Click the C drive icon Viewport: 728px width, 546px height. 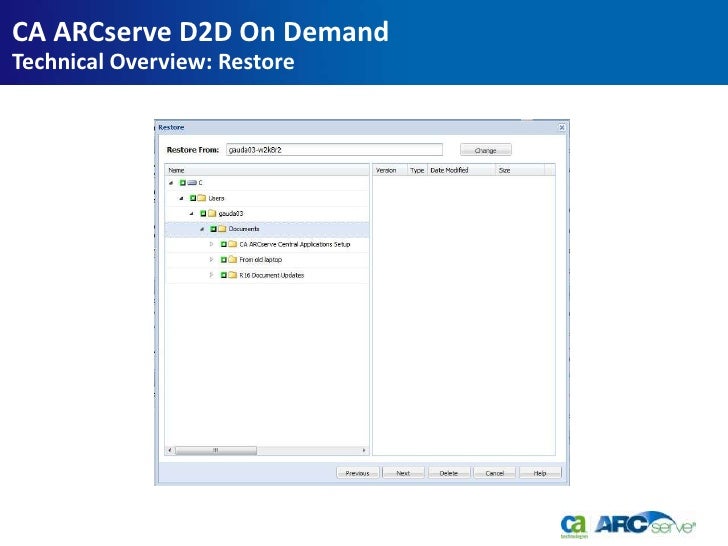192,182
